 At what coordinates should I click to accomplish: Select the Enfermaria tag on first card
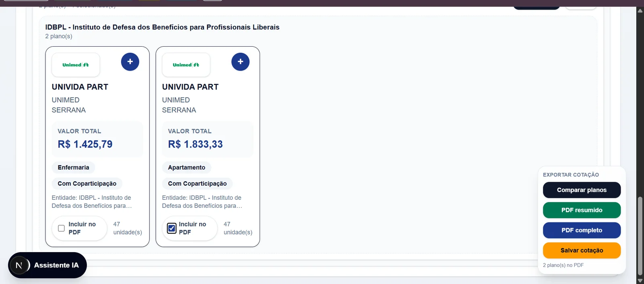(x=73, y=168)
